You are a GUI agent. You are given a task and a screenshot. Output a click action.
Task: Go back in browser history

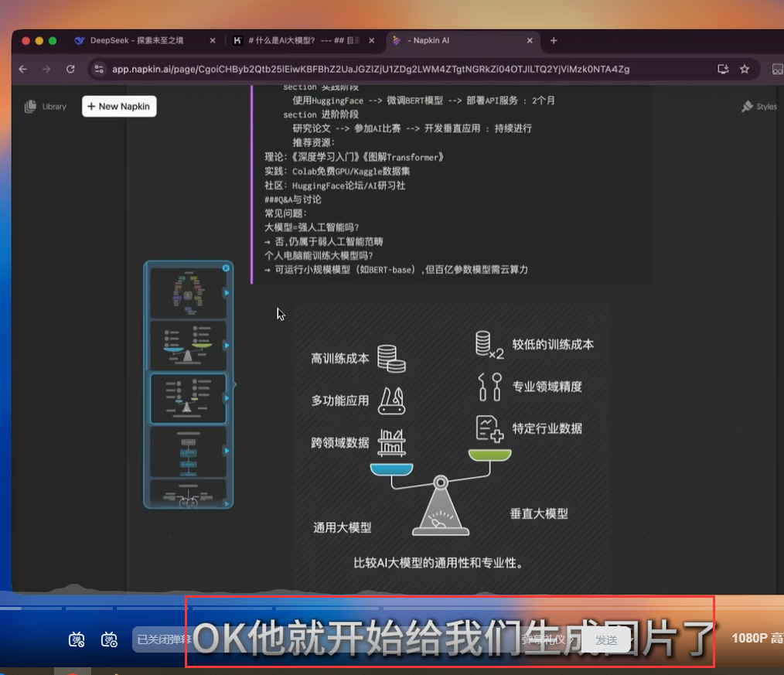23,69
